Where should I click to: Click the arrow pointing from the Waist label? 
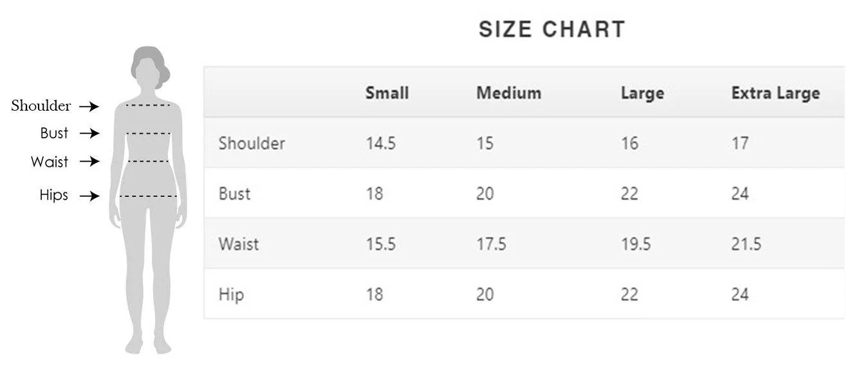tap(89, 161)
